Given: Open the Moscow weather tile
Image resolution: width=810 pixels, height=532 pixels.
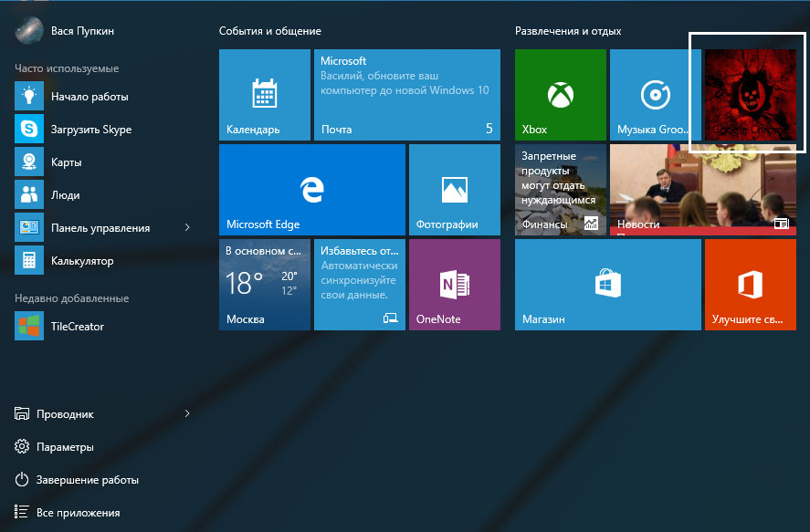Looking at the screenshot, I should [265, 285].
